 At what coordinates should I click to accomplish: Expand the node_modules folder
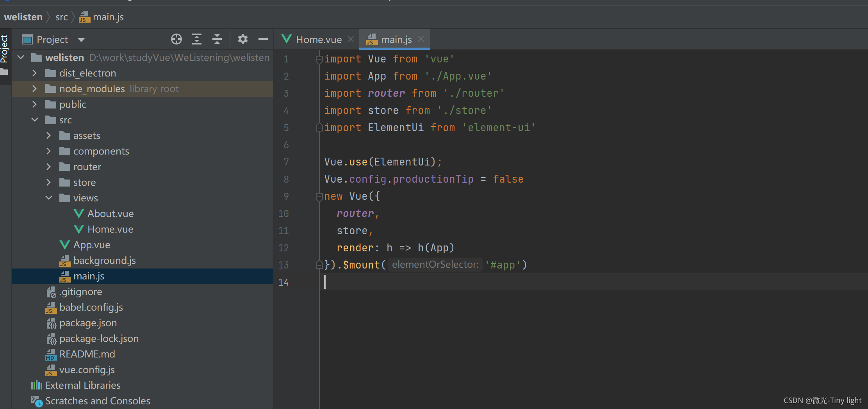[x=34, y=89]
